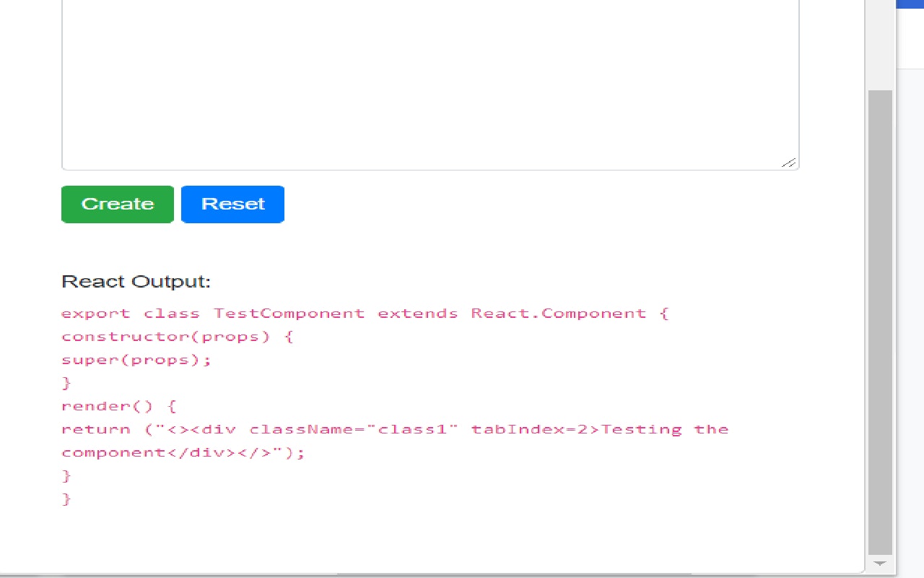
Task: Click the blue Reset button
Action: (232, 204)
